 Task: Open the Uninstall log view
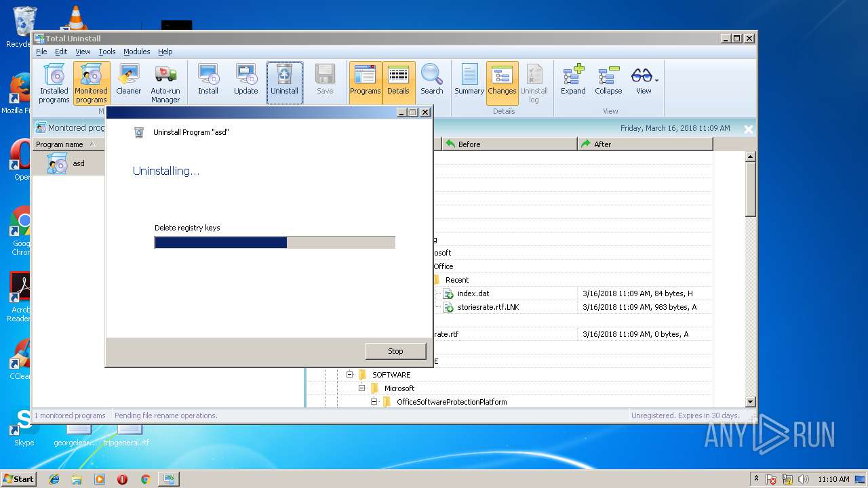534,83
